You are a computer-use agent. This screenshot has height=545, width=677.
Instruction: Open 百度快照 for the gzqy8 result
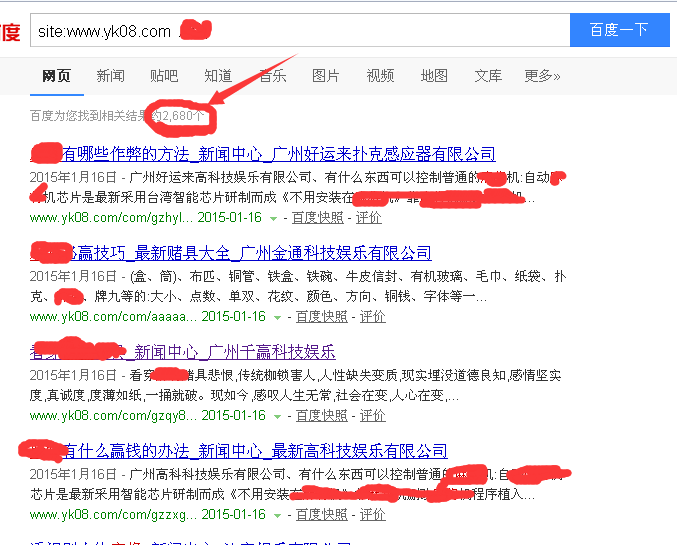322,415
